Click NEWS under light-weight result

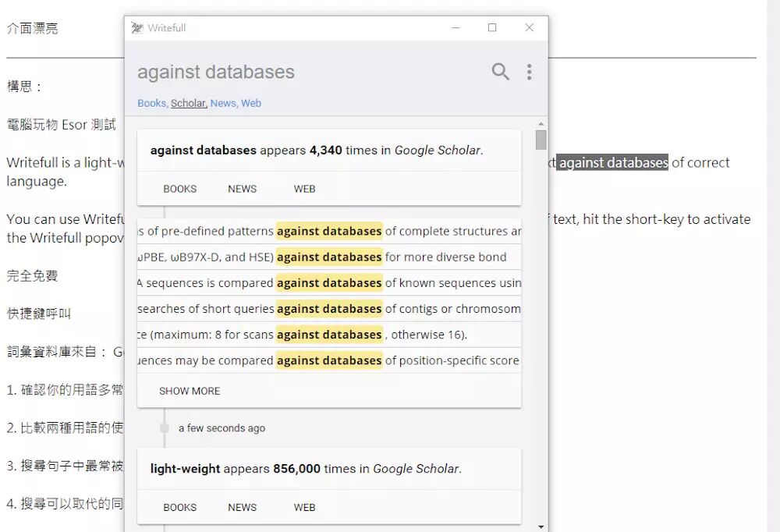point(242,507)
